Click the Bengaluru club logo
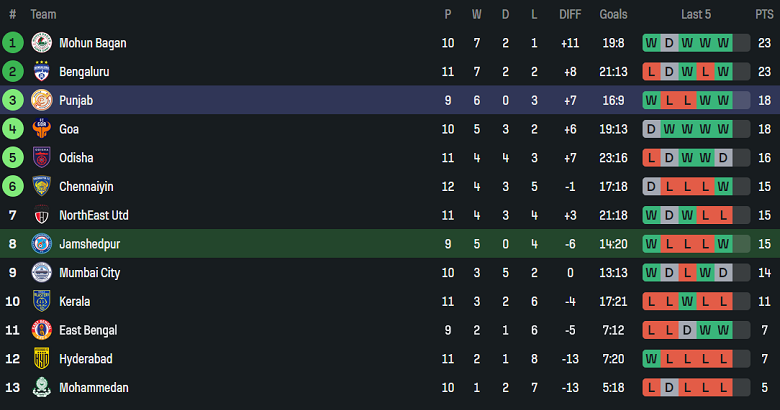 pyautogui.click(x=42, y=72)
